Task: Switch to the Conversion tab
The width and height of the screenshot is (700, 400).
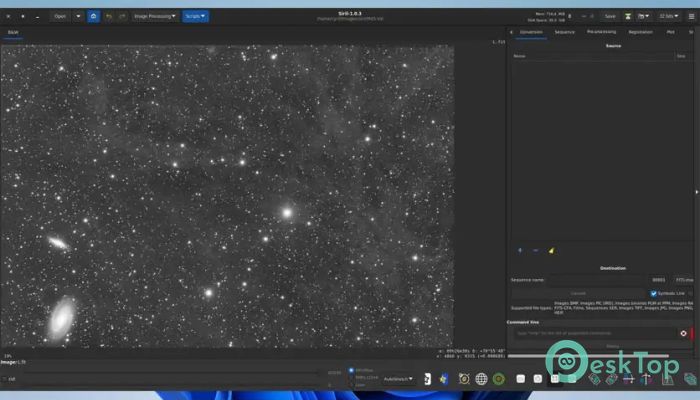Action: 531,32
